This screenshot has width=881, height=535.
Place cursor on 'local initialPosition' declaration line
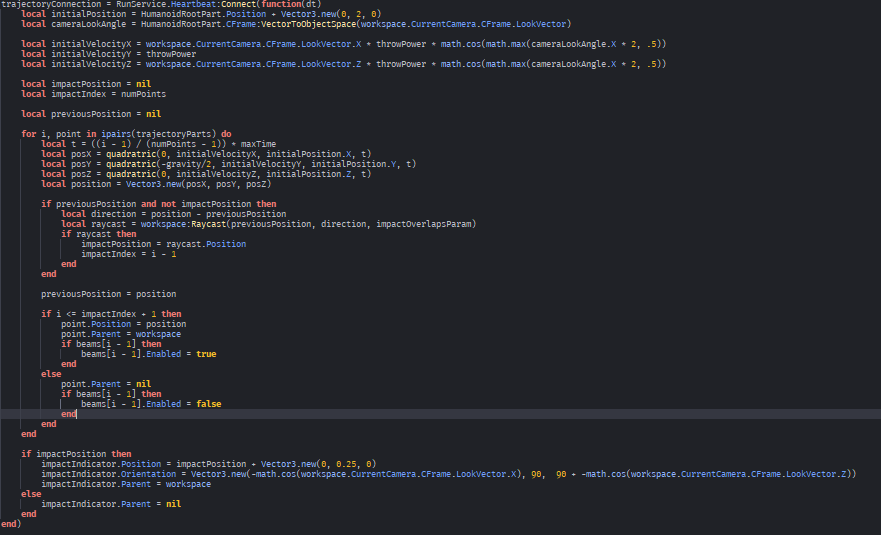click(201, 14)
